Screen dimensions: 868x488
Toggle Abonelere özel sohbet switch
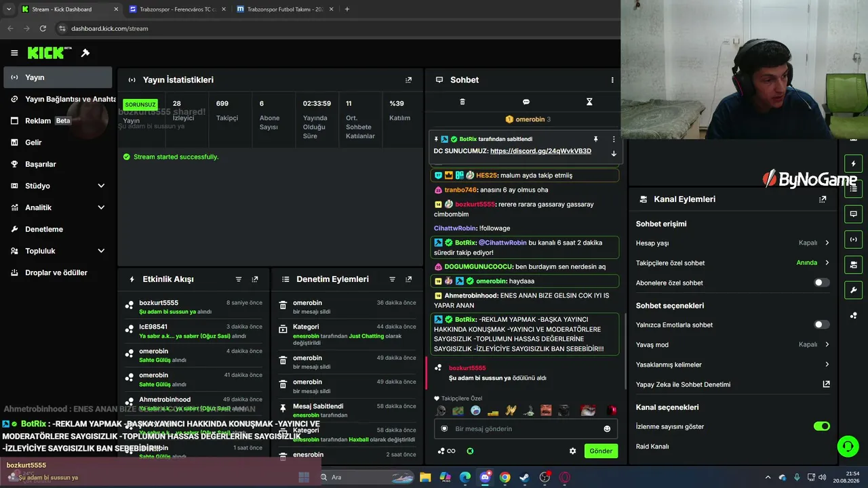point(821,283)
